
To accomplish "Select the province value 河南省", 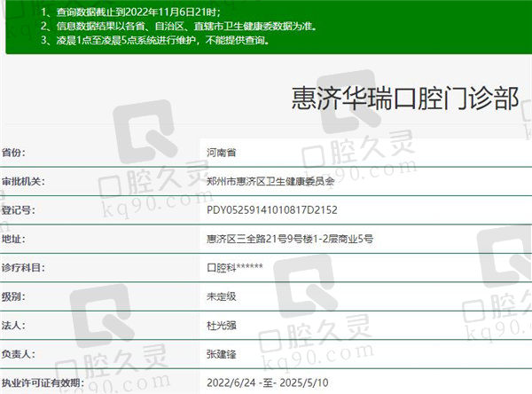I will [221, 153].
